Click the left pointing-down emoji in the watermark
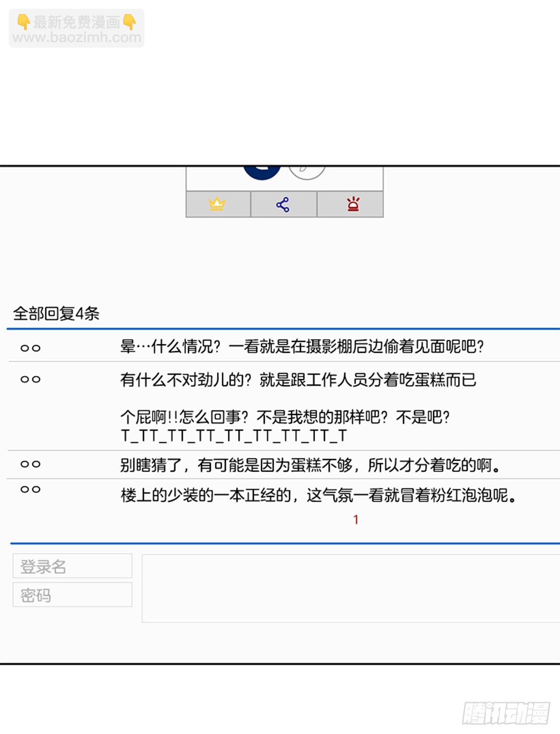Viewport: 560px width, 734px height. [23, 21]
